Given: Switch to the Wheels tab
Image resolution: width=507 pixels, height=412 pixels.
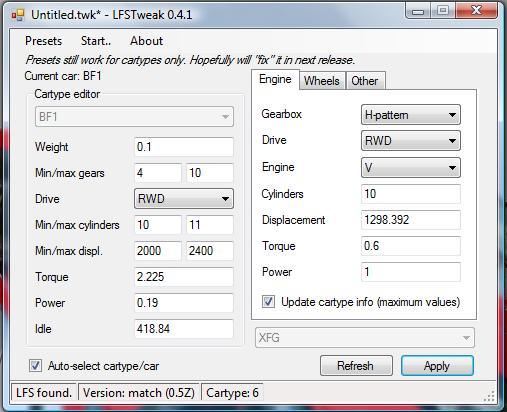Looking at the screenshot, I should 322,81.
